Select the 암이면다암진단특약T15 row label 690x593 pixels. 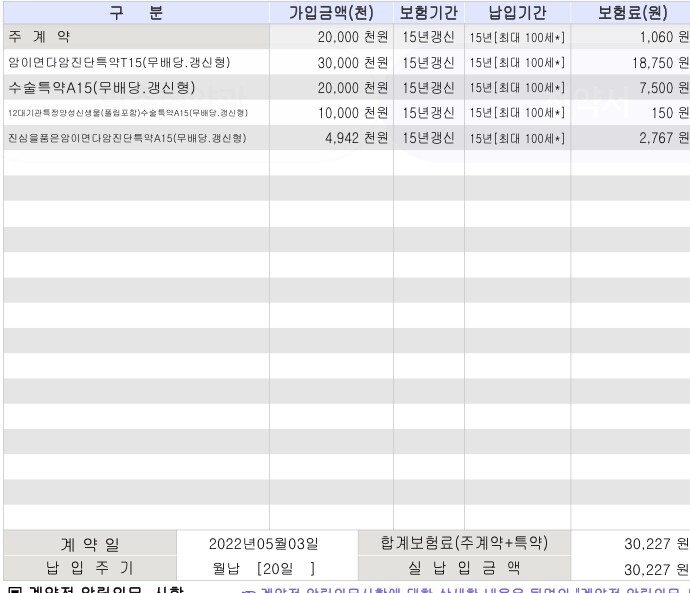pos(119,62)
